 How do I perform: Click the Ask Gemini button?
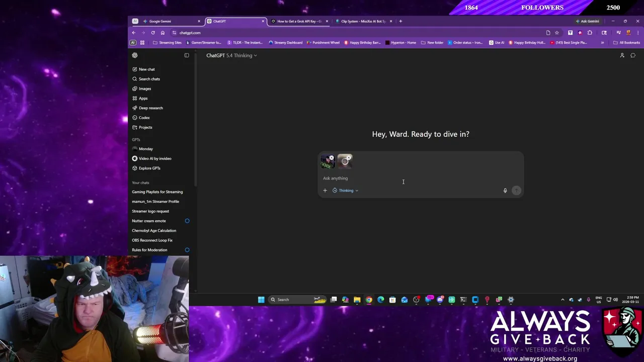(588, 21)
